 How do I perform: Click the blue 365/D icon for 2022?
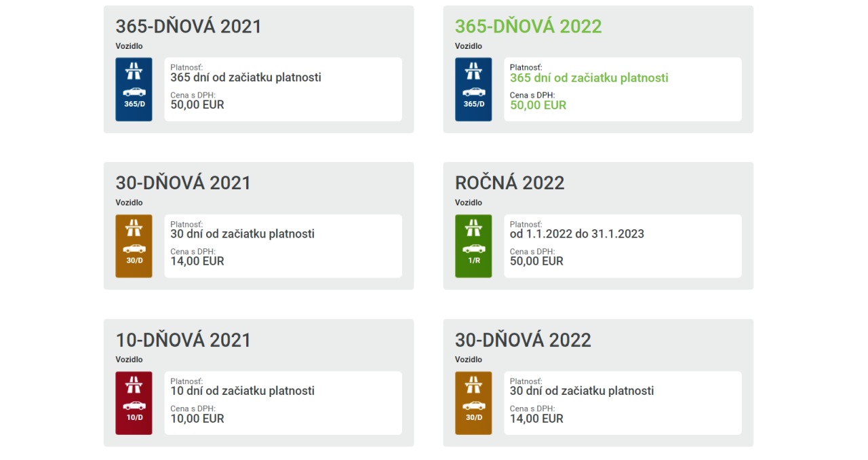pos(473,90)
